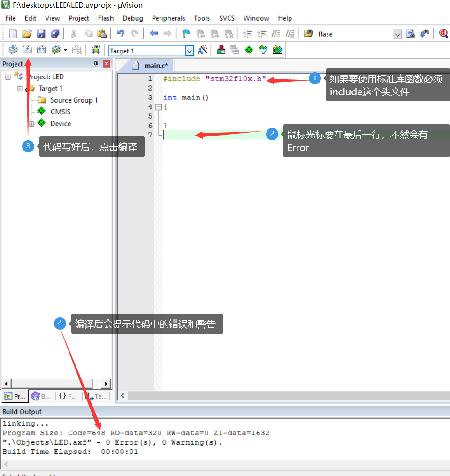Open the find text 'flase' dropdown
Screen dimensions: 450x476
[397, 34]
